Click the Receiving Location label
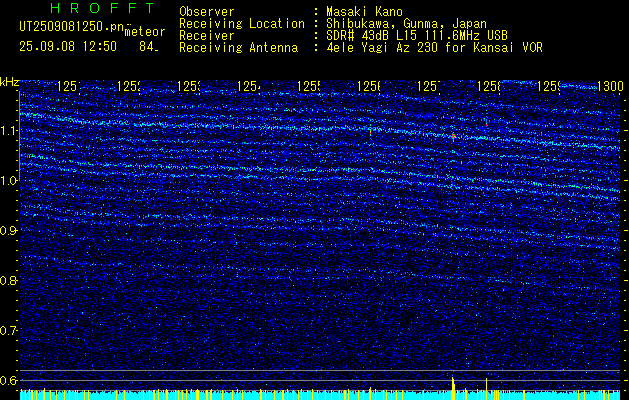This screenshot has height=400, width=629. [242, 24]
